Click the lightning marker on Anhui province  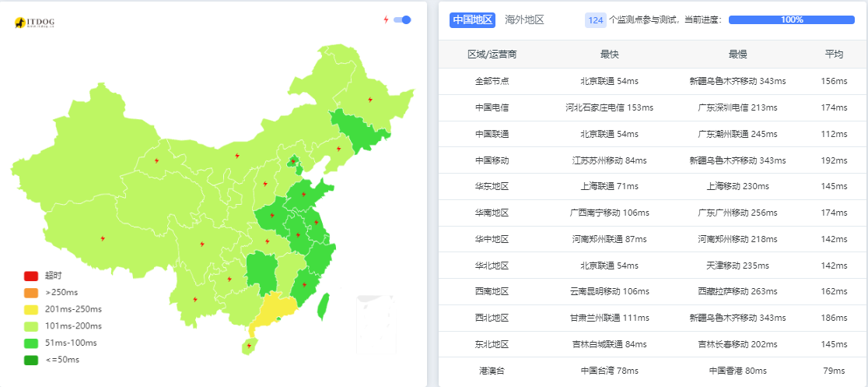pyautogui.click(x=298, y=234)
